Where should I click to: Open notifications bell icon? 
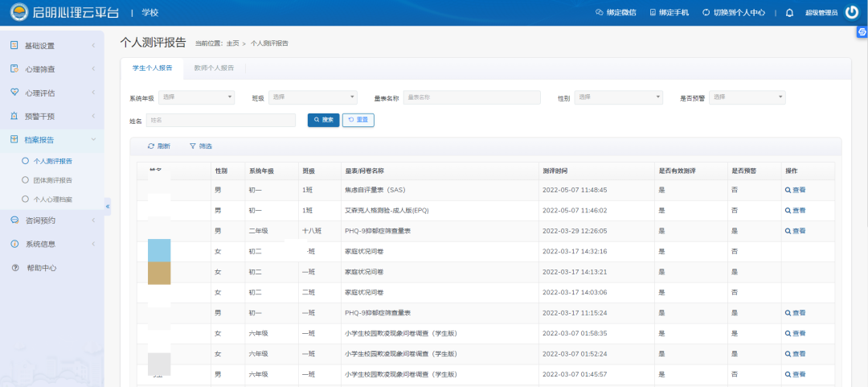[790, 13]
